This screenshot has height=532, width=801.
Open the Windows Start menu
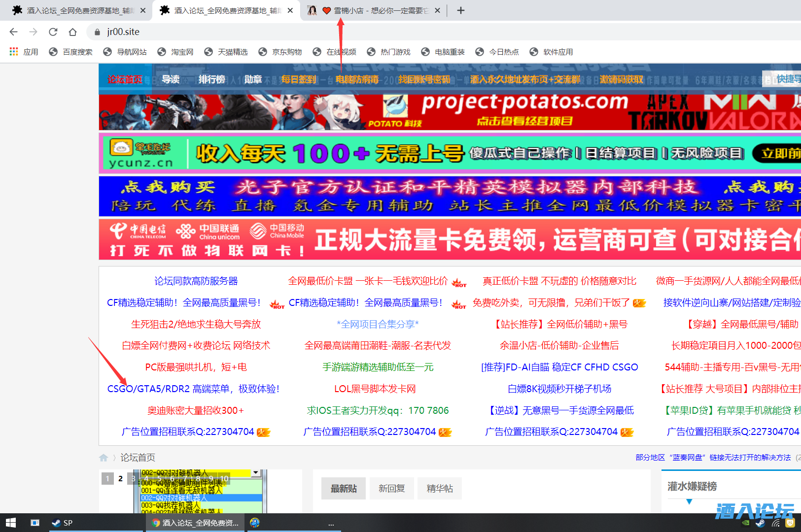coord(11,523)
